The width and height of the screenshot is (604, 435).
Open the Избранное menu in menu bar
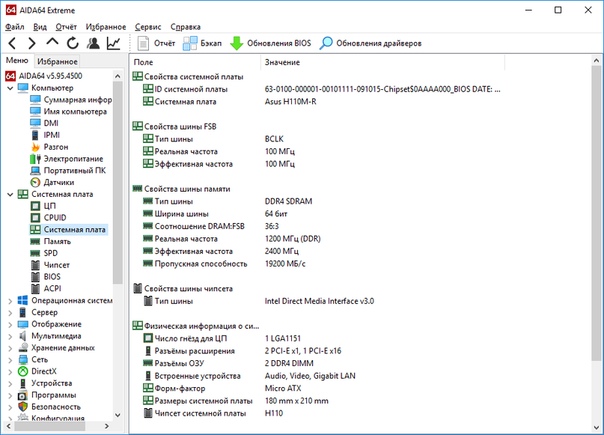106,27
